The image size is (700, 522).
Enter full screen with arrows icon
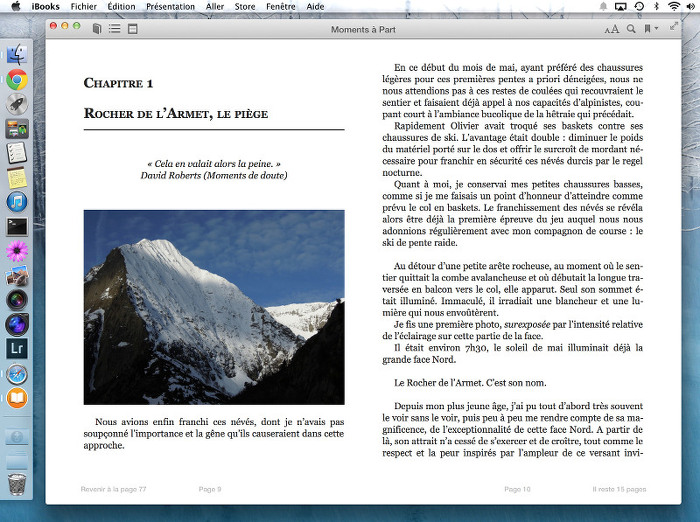(674, 26)
